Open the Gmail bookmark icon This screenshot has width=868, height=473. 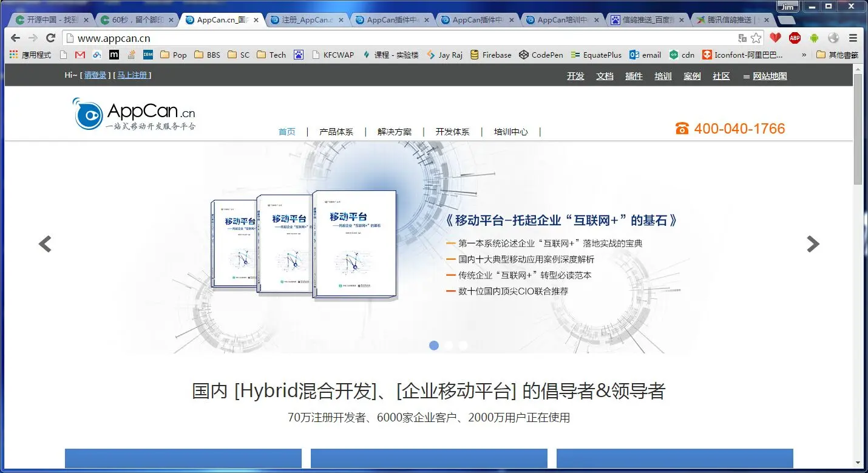pyautogui.click(x=80, y=55)
